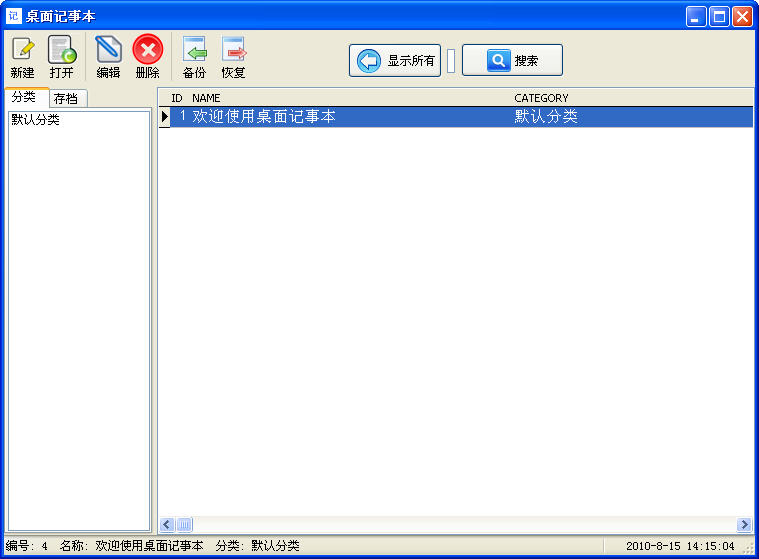Sort by the ID column header
Viewport: 759px width, 559px height.
pos(177,98)
